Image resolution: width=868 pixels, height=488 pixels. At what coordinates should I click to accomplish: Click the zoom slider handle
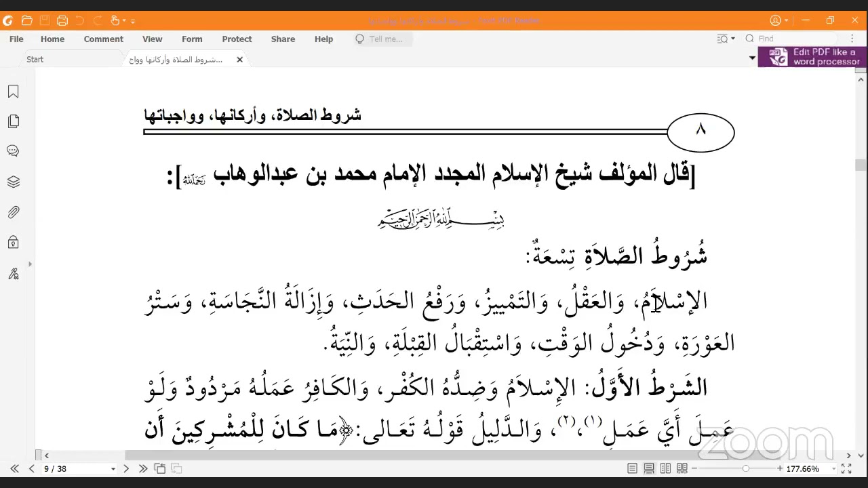745,468
